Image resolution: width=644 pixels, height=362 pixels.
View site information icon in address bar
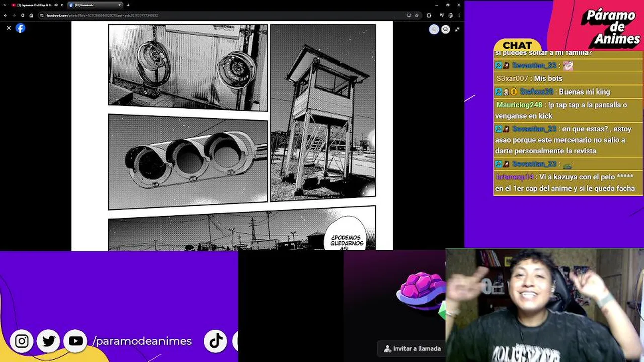click(43, 15)
